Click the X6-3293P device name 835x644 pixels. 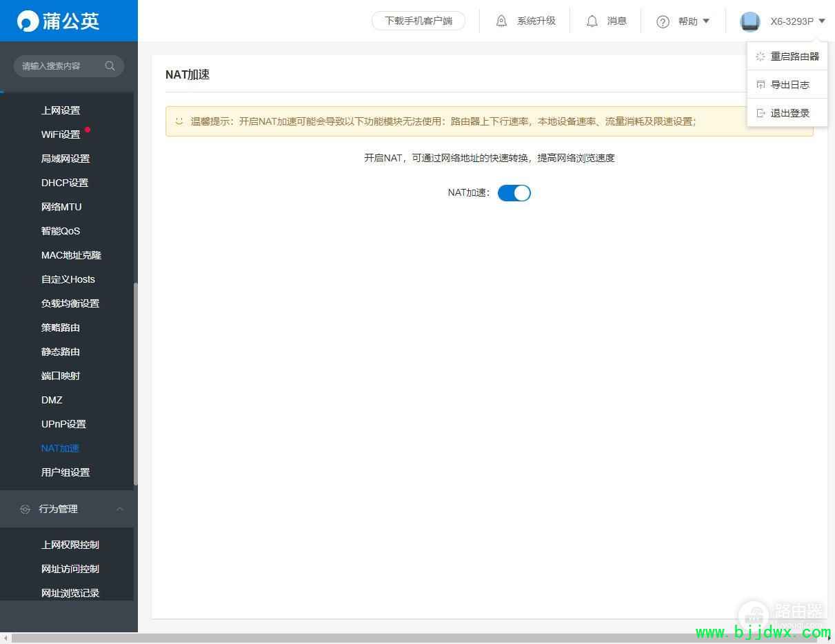pos(792,21)
